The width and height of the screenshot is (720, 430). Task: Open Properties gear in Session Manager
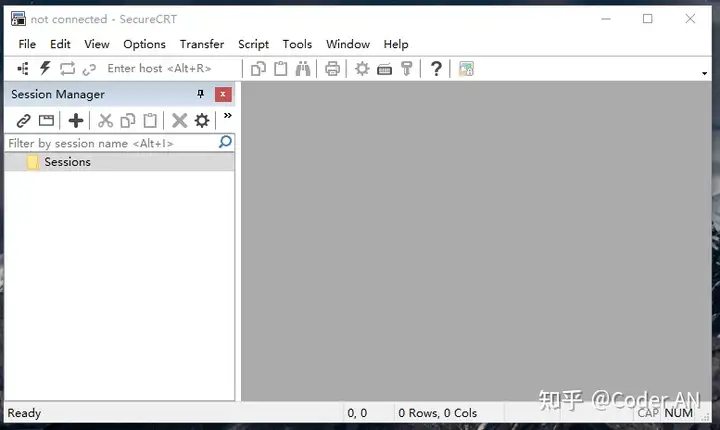[202, 121]
